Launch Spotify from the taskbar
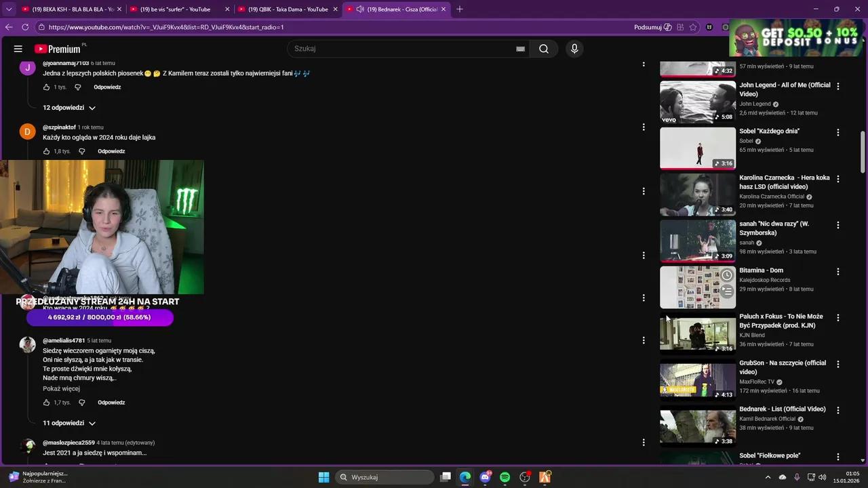Screen dimensions: 868x488 coord(505,476)
